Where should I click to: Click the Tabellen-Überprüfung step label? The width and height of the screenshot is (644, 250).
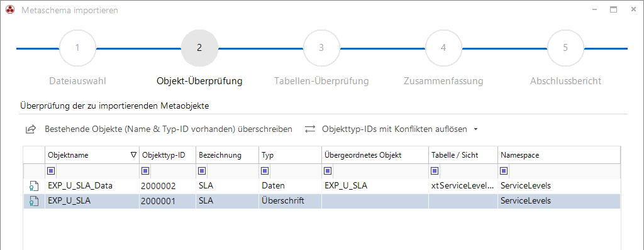click(321, 81)
